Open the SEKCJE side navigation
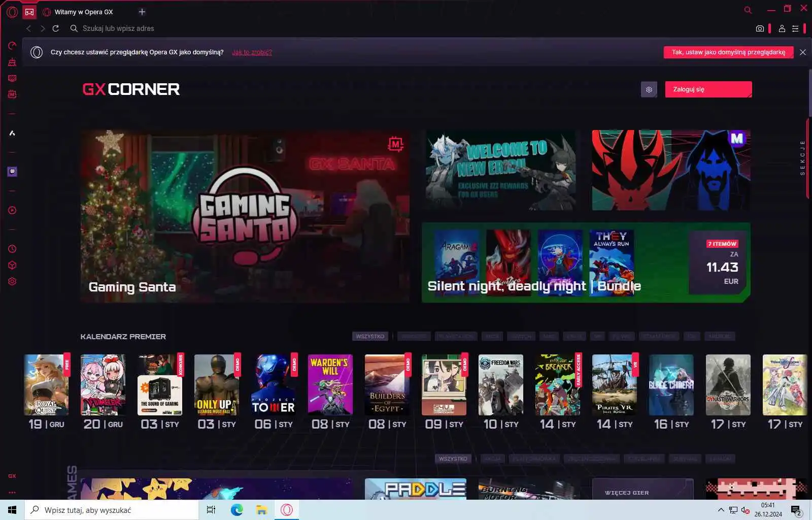 [803, 158]
